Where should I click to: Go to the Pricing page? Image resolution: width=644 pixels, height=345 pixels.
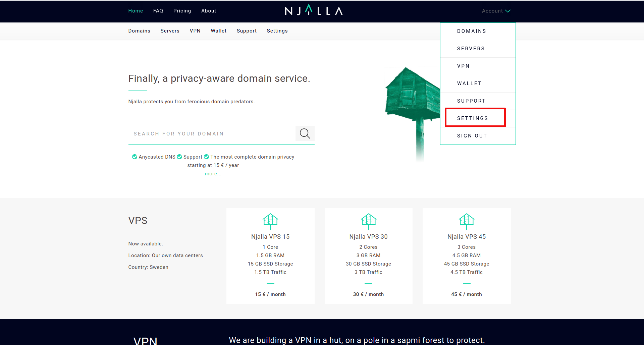(182, 11)
